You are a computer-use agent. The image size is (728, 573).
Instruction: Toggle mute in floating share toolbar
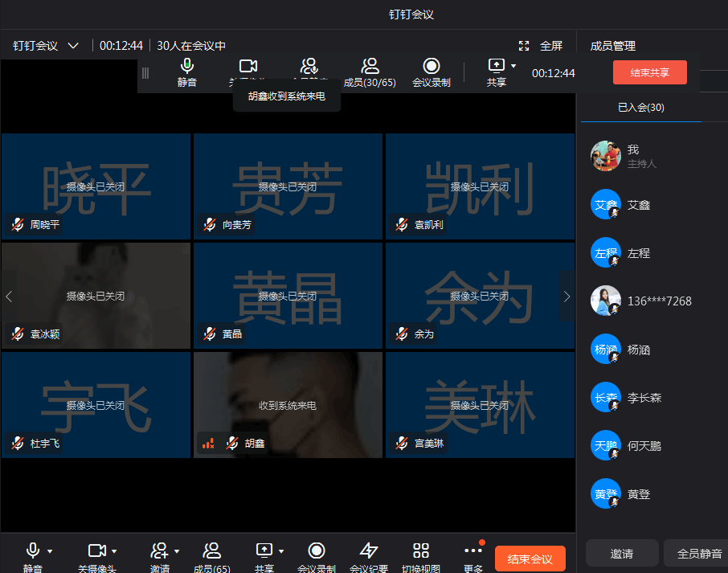click(x=186, y=67)
